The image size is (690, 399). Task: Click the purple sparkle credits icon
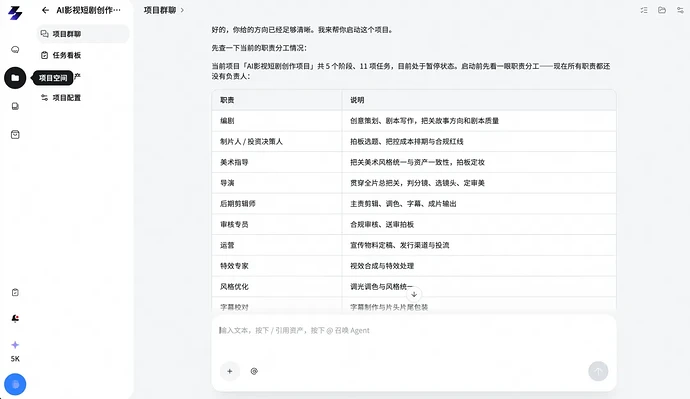[15, 345]
